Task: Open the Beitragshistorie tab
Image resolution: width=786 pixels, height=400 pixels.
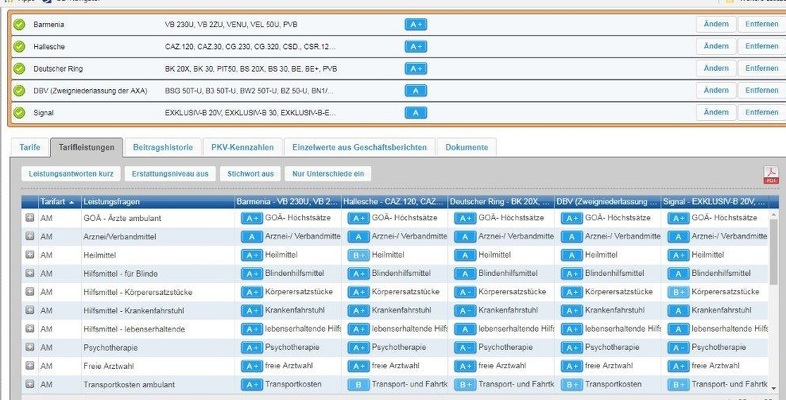Action: [163, 147]
